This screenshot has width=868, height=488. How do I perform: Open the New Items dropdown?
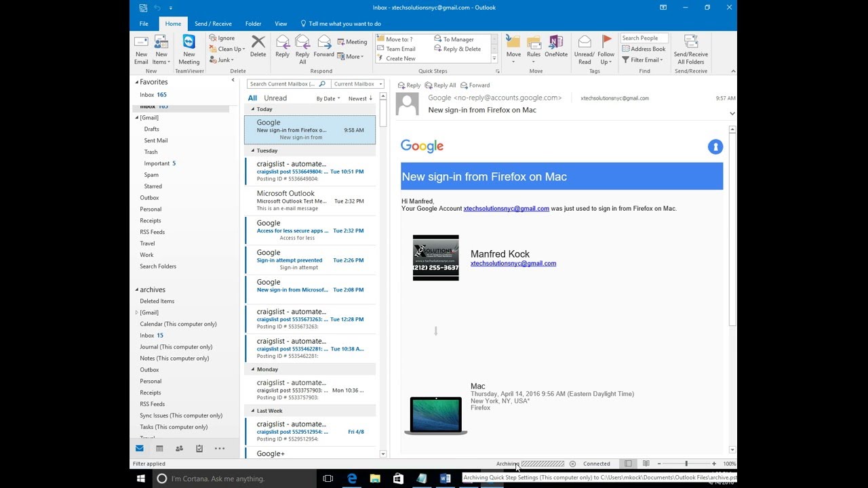[161, 49]
